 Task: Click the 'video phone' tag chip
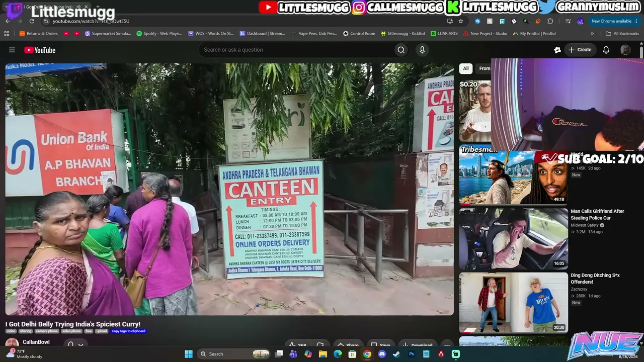(x=71, y=331)
